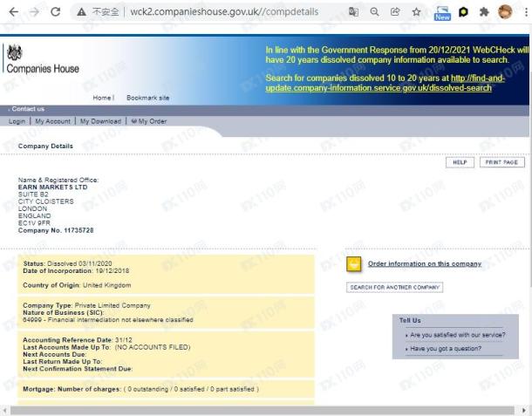Click the zoom magnifier icon in the address bar
Screen dimensions: 532x416
[374, 12]
